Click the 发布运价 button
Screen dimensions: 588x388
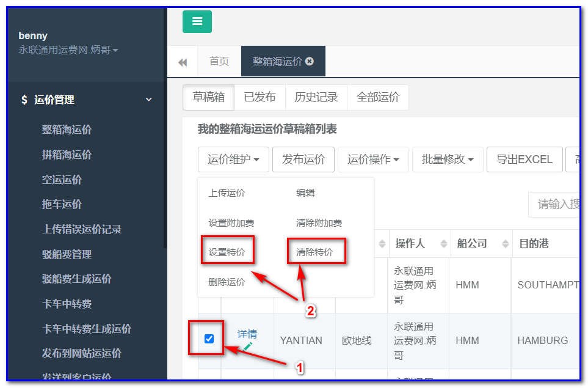click(303, 159)
